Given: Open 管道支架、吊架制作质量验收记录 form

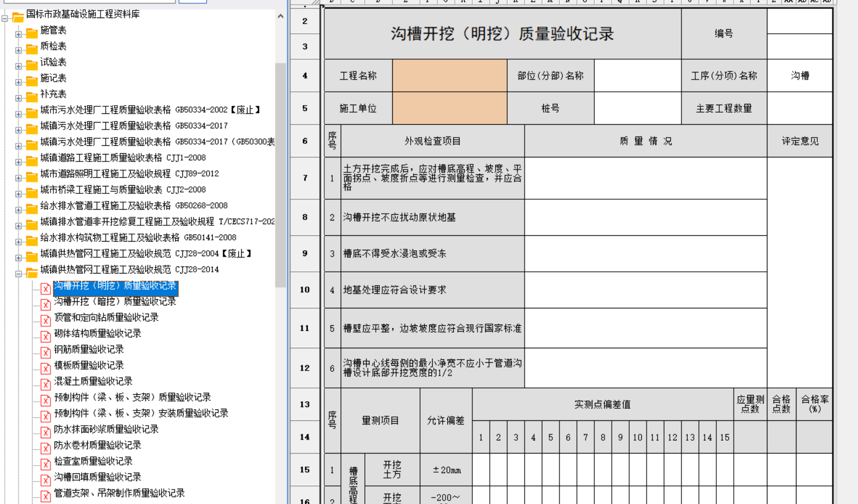Looking at the screenshot, I should pos(119,493).
